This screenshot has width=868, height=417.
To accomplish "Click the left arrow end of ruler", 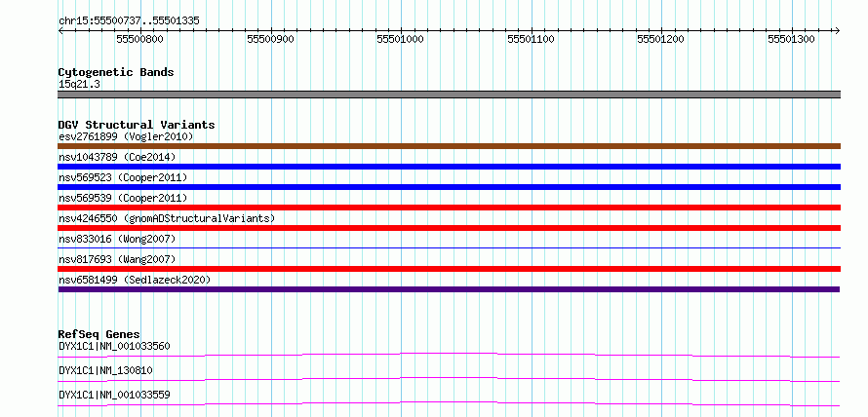I will [x=60, y=30].
